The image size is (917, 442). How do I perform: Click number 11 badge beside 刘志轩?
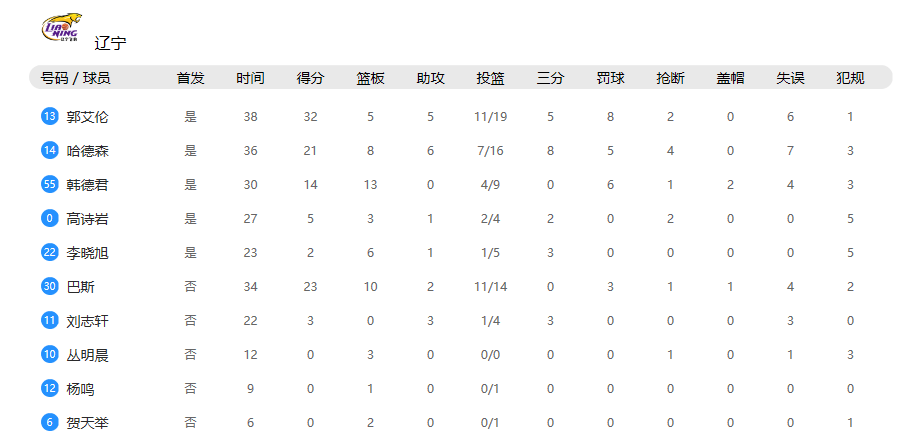tap(50, 320)
